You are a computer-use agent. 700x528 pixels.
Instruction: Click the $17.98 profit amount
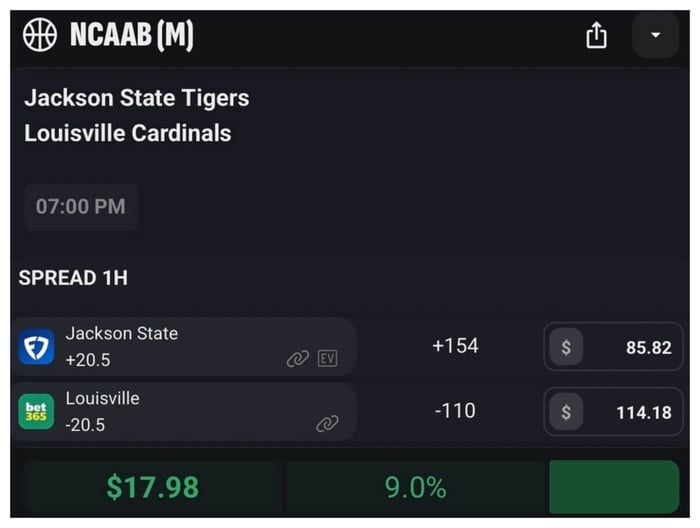[x=153, y=487]
